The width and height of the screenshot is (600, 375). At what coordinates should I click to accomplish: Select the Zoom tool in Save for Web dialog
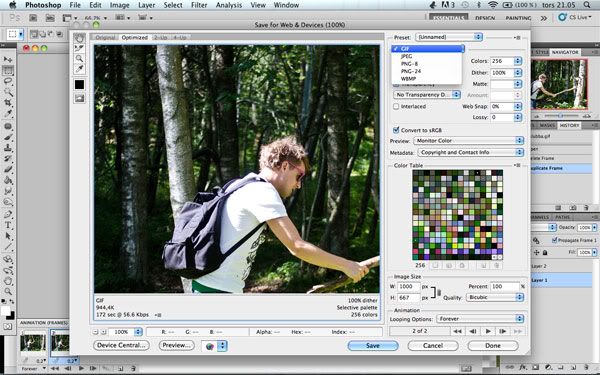pyautogui.click(x=79, y=59)
